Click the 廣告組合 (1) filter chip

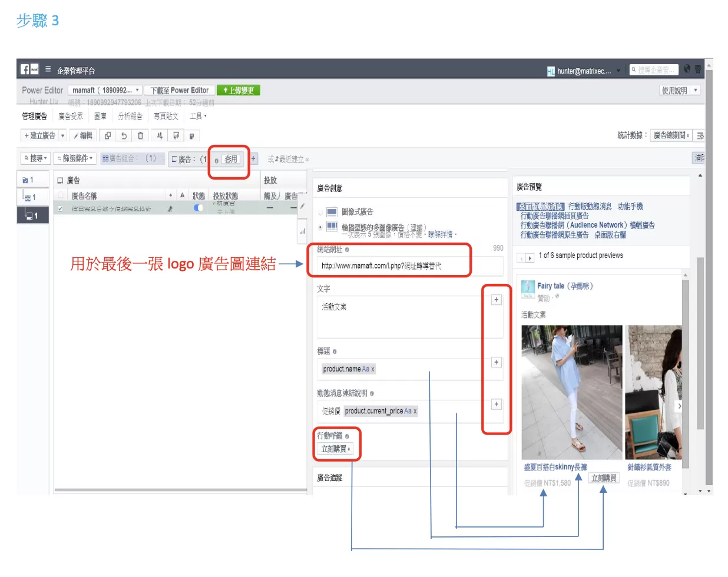(132, 158)
